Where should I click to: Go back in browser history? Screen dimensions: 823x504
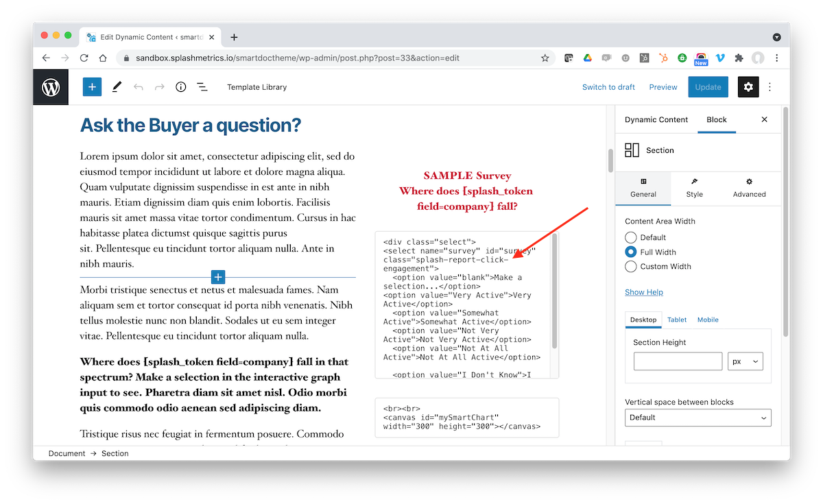click(46, 58)
